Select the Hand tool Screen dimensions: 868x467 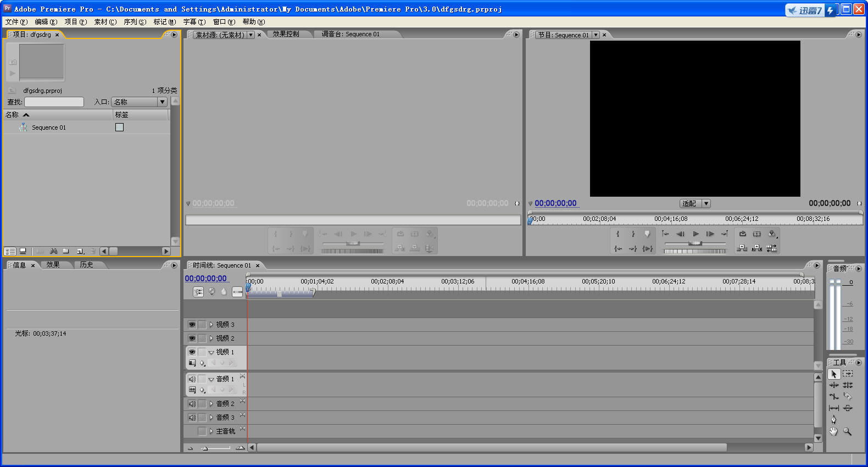pyautogui.click(x=834, y=432)
